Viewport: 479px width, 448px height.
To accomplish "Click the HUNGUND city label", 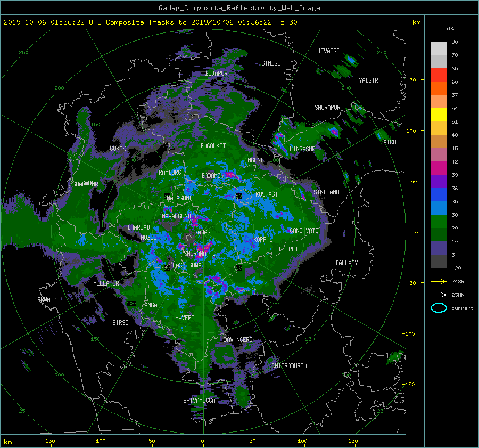I will 252,160.
